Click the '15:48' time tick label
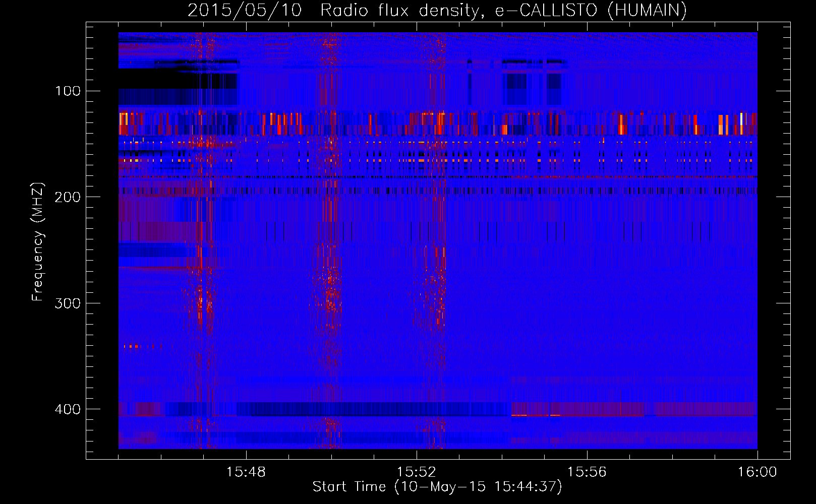The image size is (816, 504). (x=246, y=472)
